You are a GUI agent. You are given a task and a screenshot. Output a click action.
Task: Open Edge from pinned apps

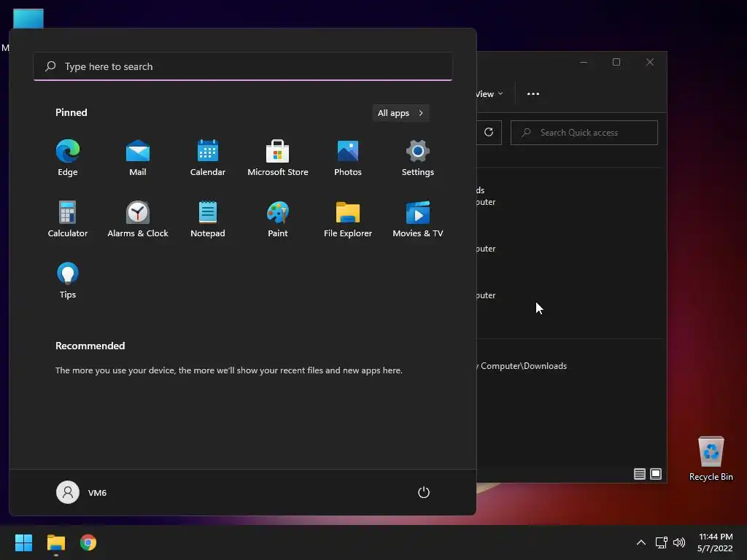pyautogui.click(x=68, y=158)
